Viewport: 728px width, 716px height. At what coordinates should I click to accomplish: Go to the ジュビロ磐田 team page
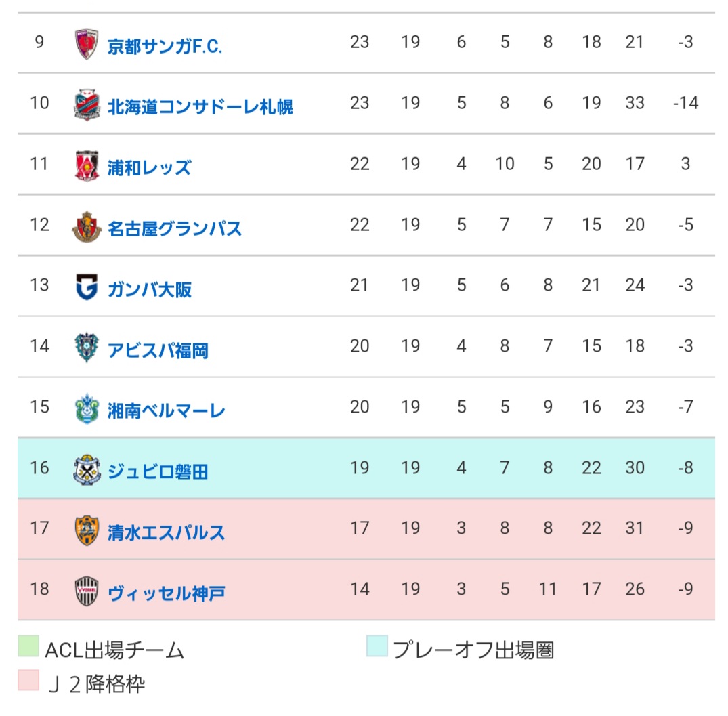tap(158, 471)
